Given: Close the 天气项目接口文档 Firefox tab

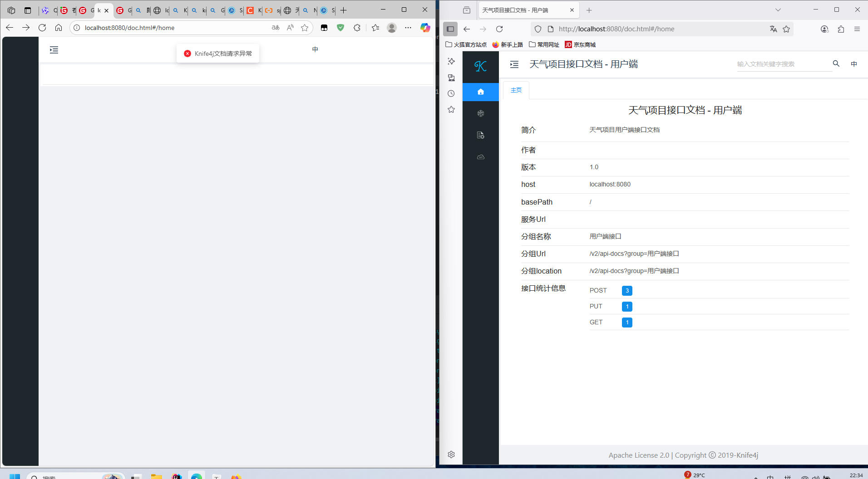Looking at the screenshot, I should pos(572,10).
